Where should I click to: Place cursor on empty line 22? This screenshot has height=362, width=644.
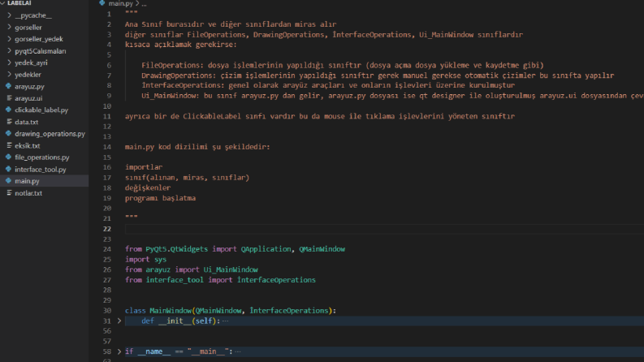click(384, 229)
